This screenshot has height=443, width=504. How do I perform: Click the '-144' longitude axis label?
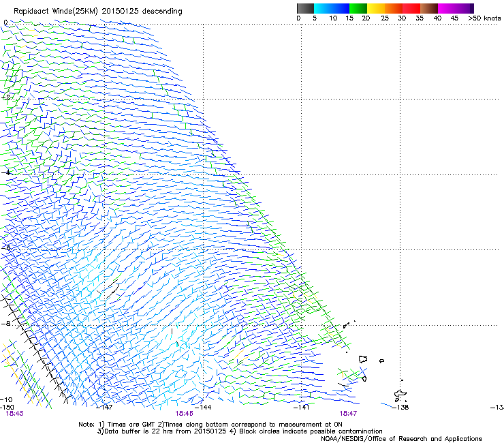pyautogui.click(x=203, y=408)
